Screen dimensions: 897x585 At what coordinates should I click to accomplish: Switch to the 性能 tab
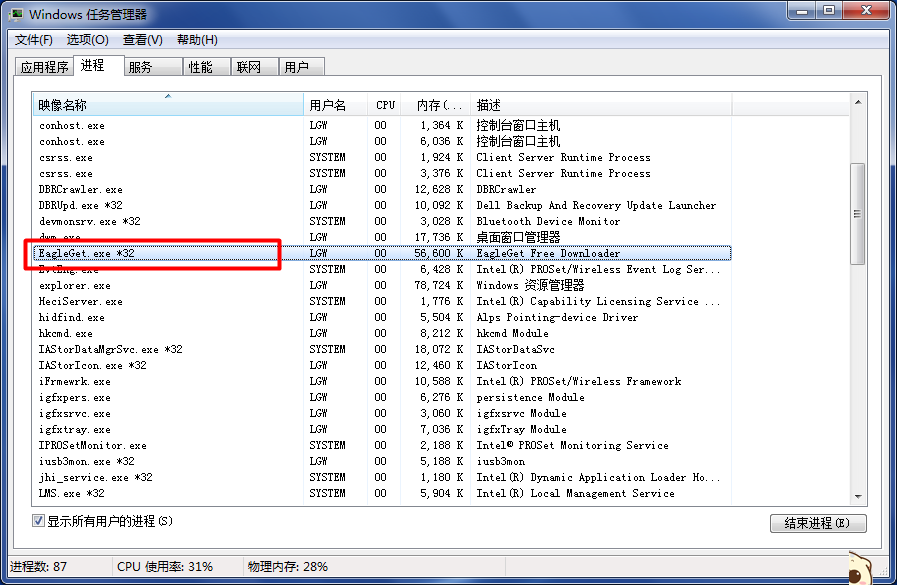pyautogui.click(x=207, y=67)
